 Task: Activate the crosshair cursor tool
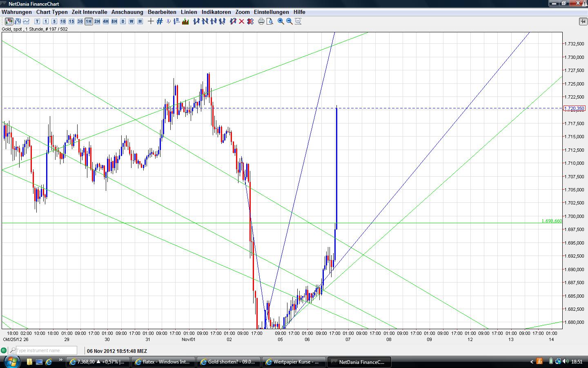(x=151, y=21)
